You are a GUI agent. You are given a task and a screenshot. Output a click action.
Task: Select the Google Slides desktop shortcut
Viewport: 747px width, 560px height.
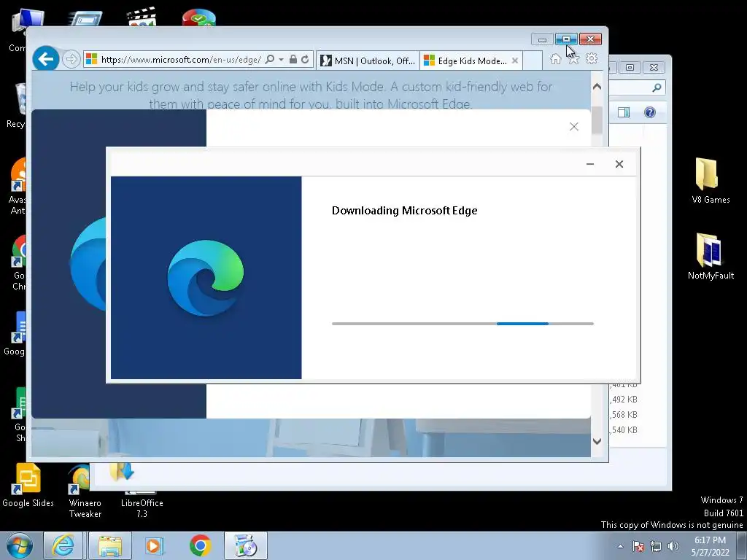[28, 484]
